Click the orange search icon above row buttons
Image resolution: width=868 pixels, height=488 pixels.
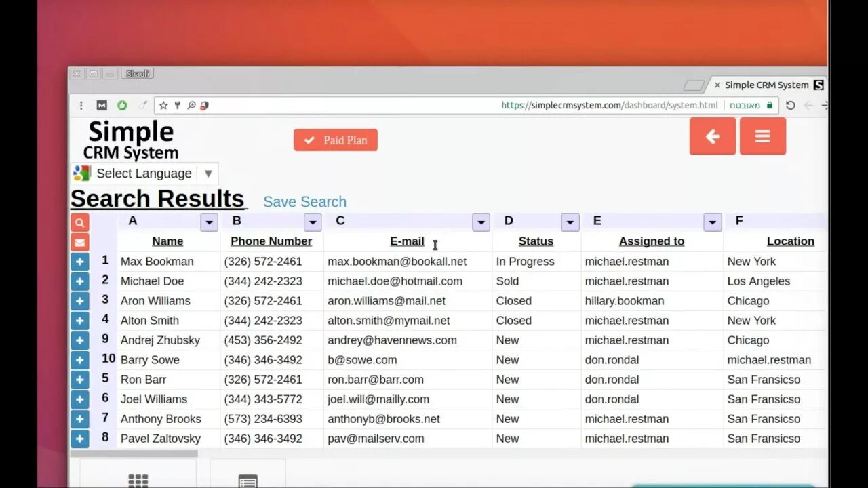point(79,222)
